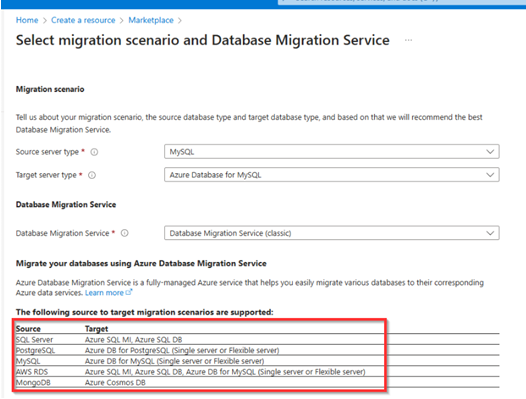Viewport: 526px width, 399px height.
Task: Select the AWS RDS source cell
Action: pyautogui.click(x=32, y=372)
